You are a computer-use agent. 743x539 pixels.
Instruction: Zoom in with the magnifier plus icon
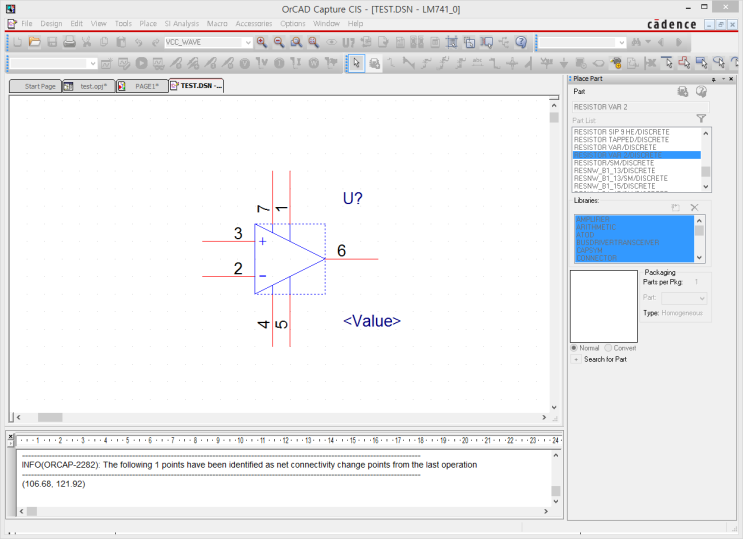[x=262, y=42]
